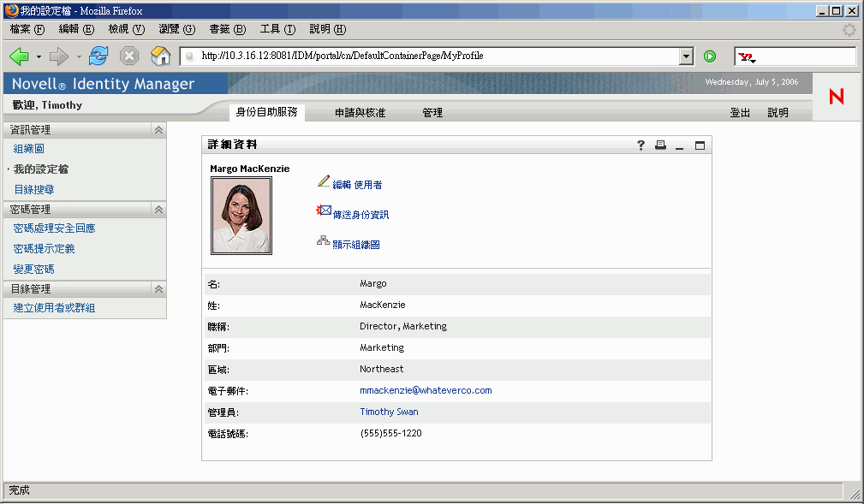Click the Stop loading icon
The width and height of the screenshot is (864, 504).
click(x=129, y=56)
